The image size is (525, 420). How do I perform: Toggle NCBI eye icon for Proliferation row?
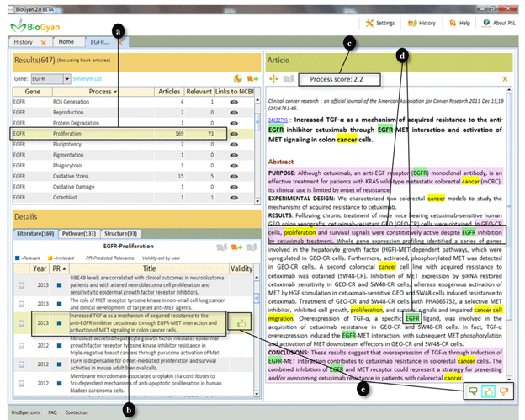pos(234,134)
